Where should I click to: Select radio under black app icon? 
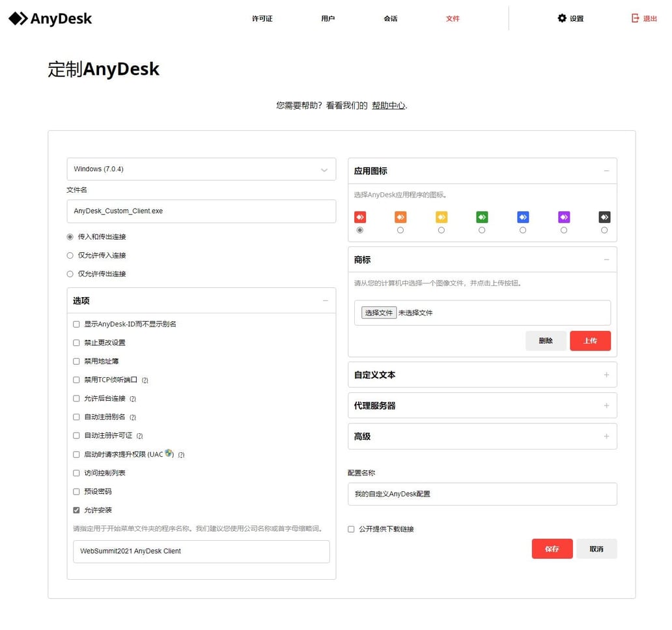click(604, 230)
